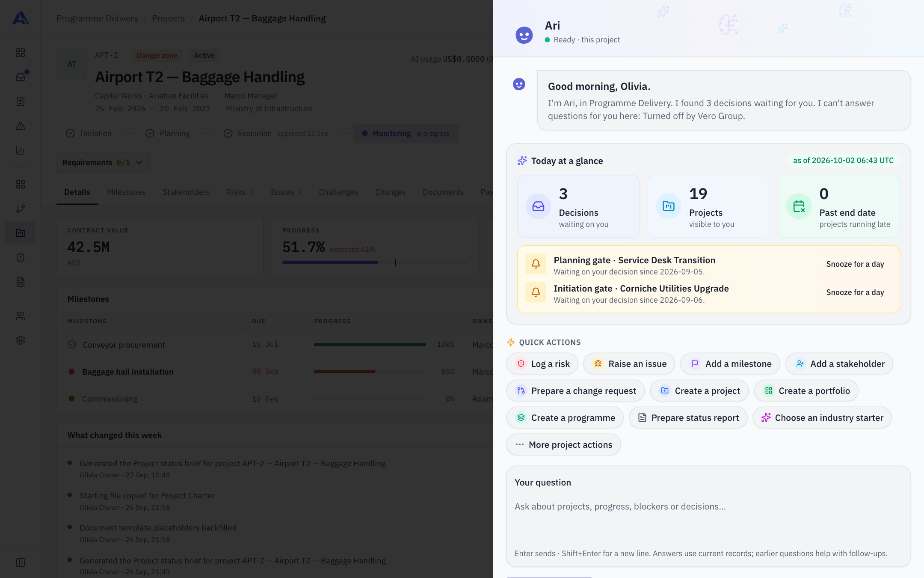Click Prepare a change request

(575, 391)
